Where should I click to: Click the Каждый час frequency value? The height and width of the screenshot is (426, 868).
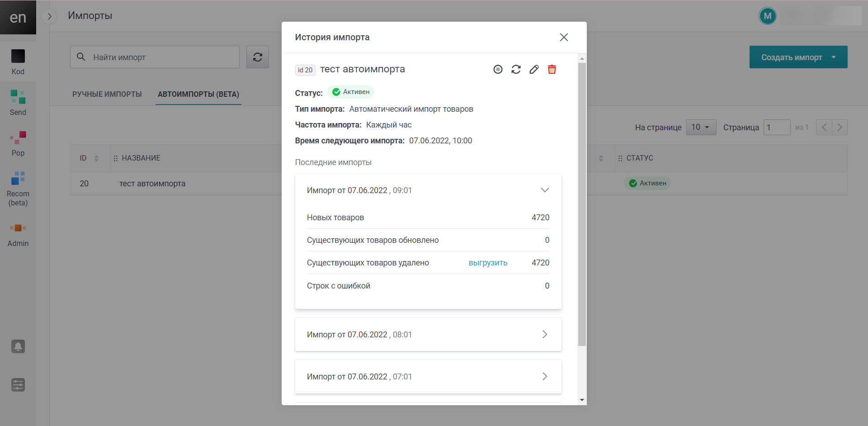389,125
